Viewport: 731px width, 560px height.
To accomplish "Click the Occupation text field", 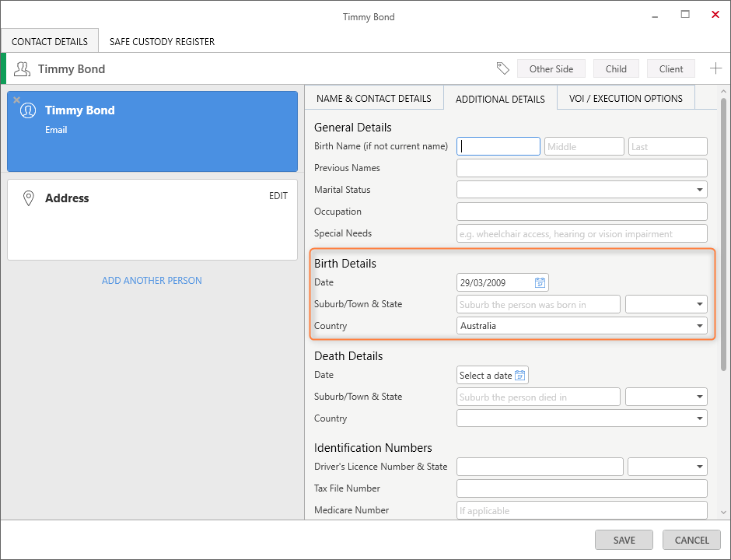I will coord(581,212).
